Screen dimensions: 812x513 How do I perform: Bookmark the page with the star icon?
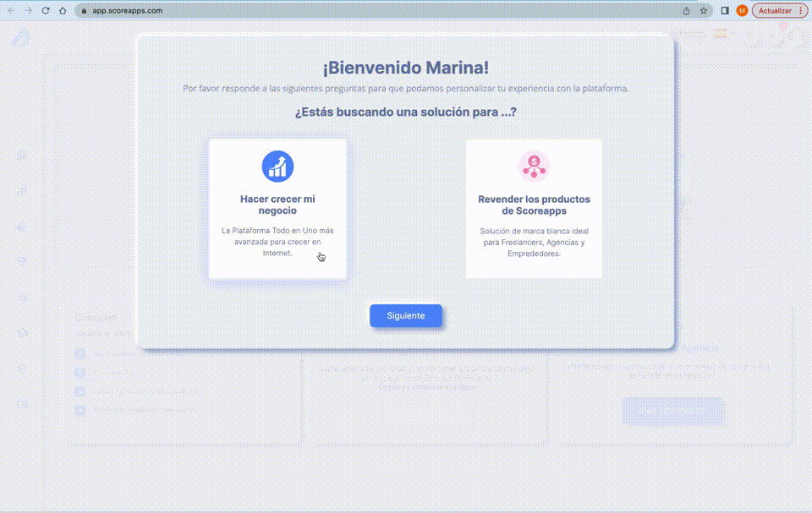(703, 10)
